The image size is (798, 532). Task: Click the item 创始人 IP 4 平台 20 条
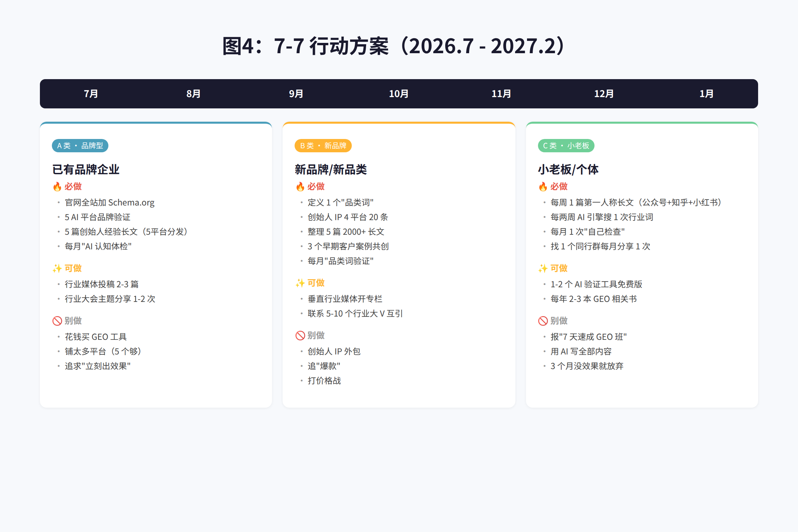click(348, 217)
